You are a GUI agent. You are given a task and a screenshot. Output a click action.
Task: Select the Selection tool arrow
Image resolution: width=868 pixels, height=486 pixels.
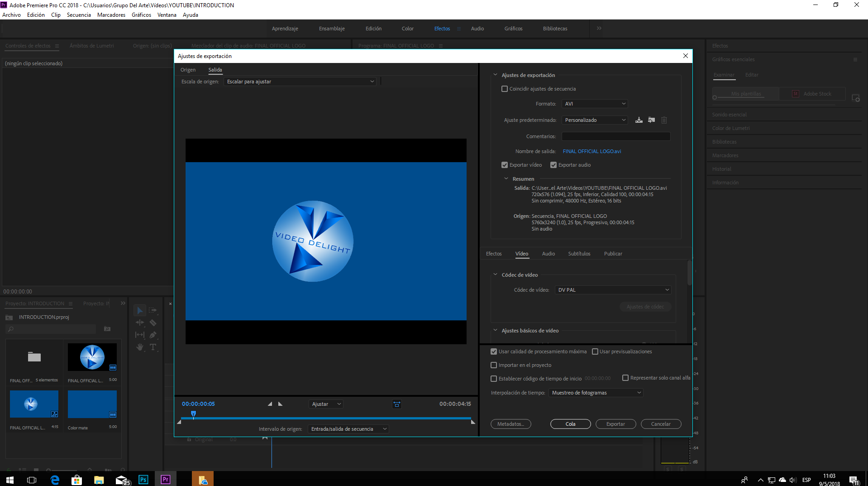tap(140, 310)
